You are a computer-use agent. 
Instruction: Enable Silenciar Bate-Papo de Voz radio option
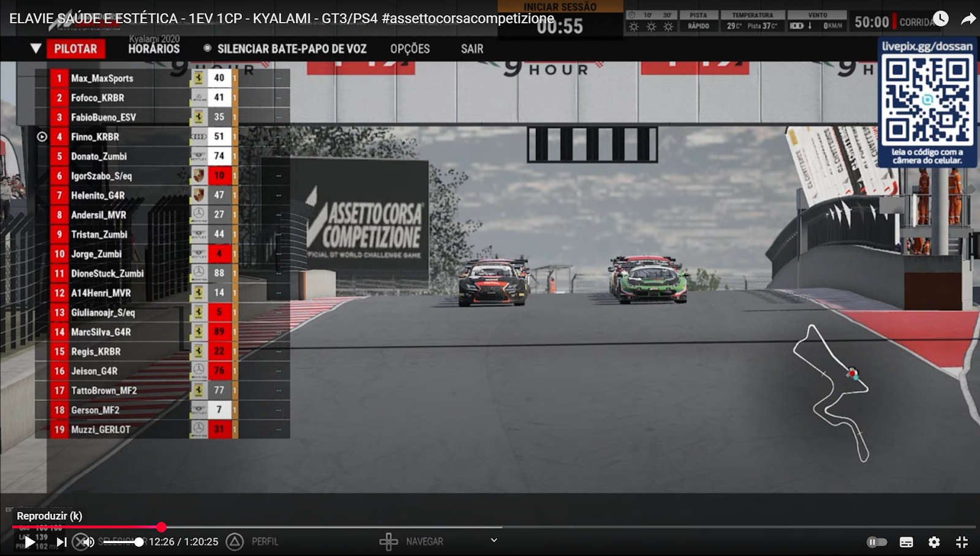pyautogui.click(x=208, y=48)
